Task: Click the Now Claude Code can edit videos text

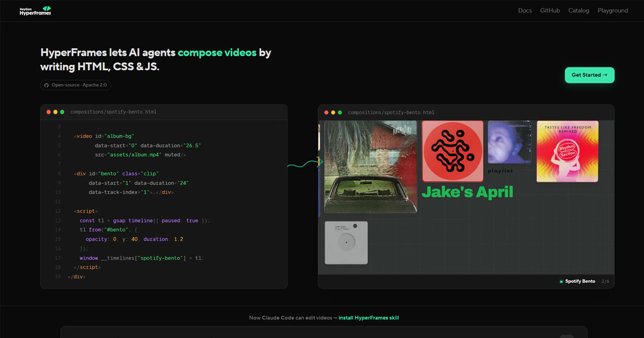Action: coord(290,318)
